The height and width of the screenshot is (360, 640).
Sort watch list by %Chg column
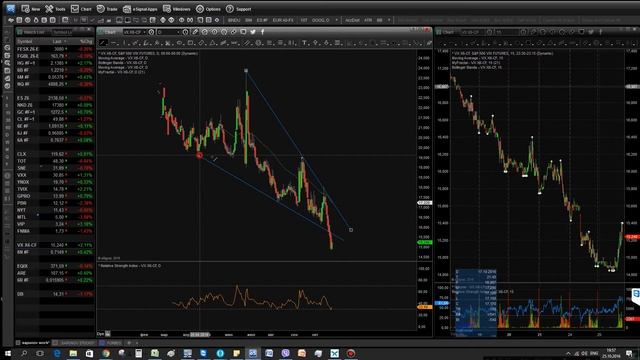tap(86, 42)
